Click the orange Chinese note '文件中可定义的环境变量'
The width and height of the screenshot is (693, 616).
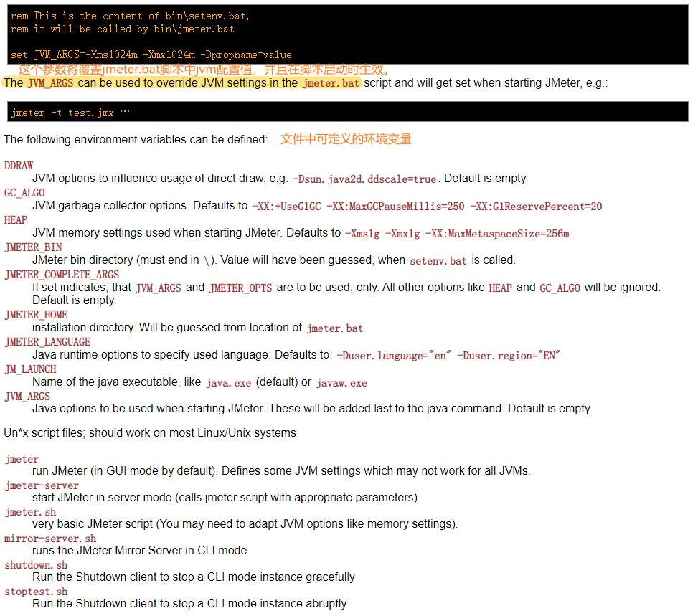346,139
